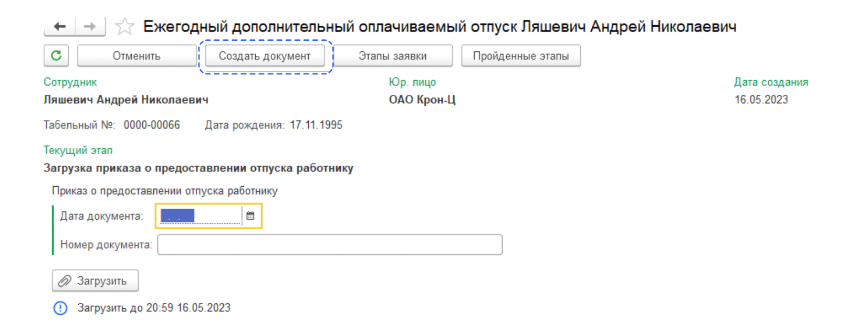Add page to favorites with star icon
The image size is (868, 333).
[x=124, y=26]
